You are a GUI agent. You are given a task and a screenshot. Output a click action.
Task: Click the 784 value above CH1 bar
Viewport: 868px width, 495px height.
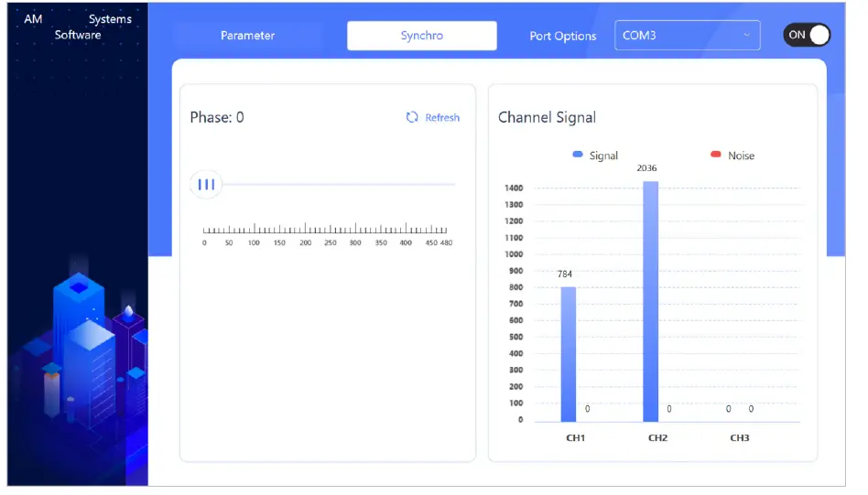[x=565, y=274]
